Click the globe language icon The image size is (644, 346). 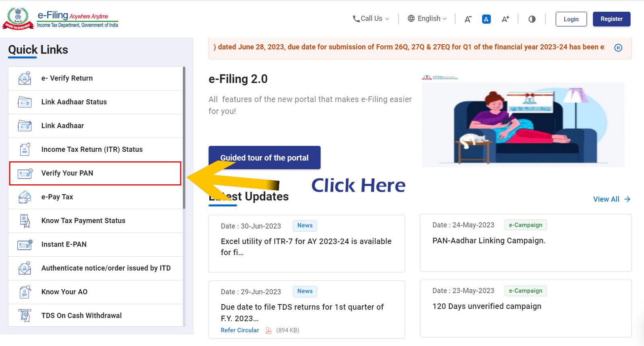click(411, 19)
